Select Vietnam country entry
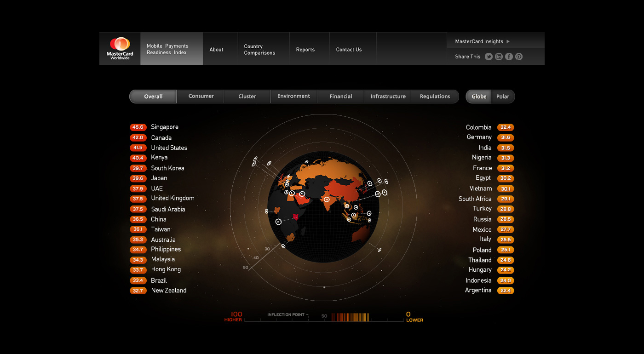The width and height of the screenshot is (644, 354). [481, 188]
